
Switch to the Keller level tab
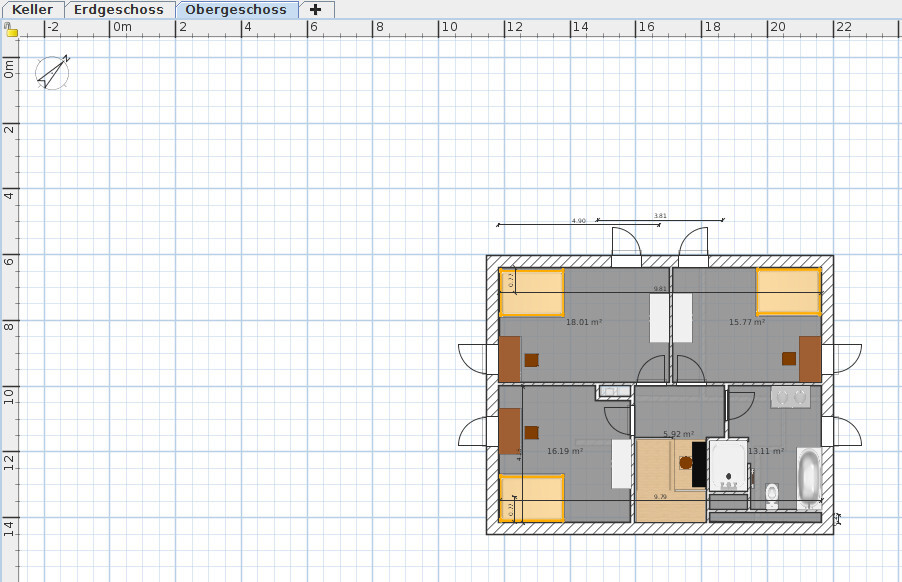point(32,9)
